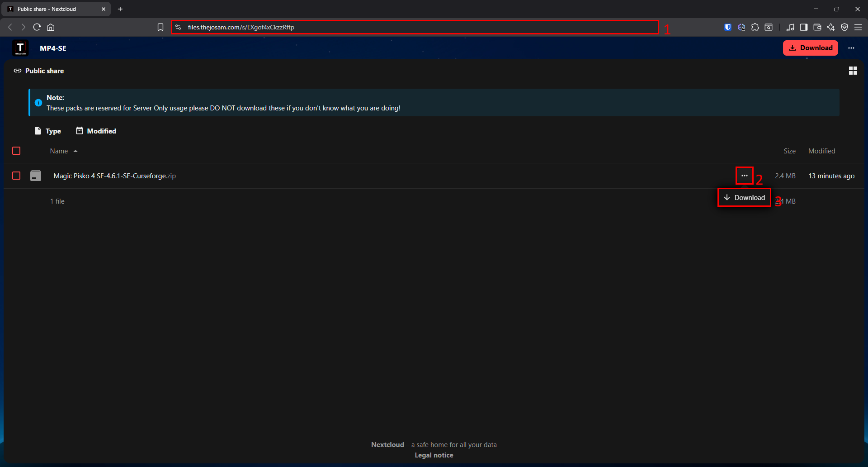Click the reload page icon
Screen dimensions: 868x467
[x=37, y=27]
